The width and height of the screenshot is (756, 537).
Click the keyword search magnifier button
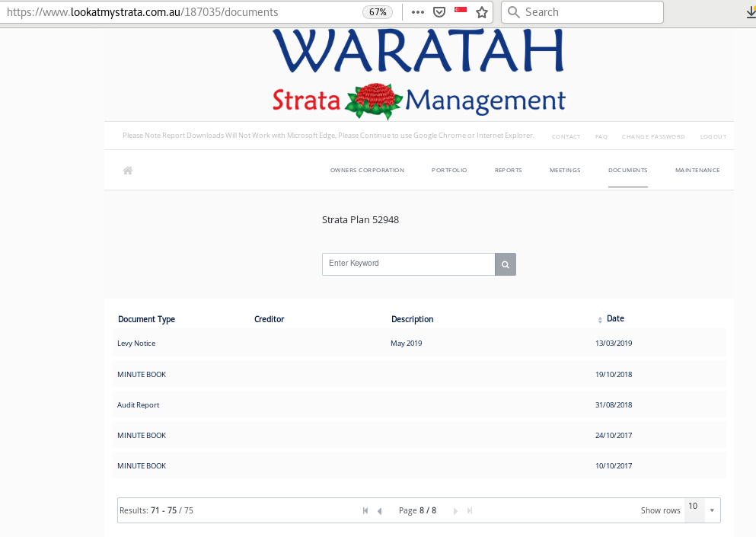click(506, 264)
